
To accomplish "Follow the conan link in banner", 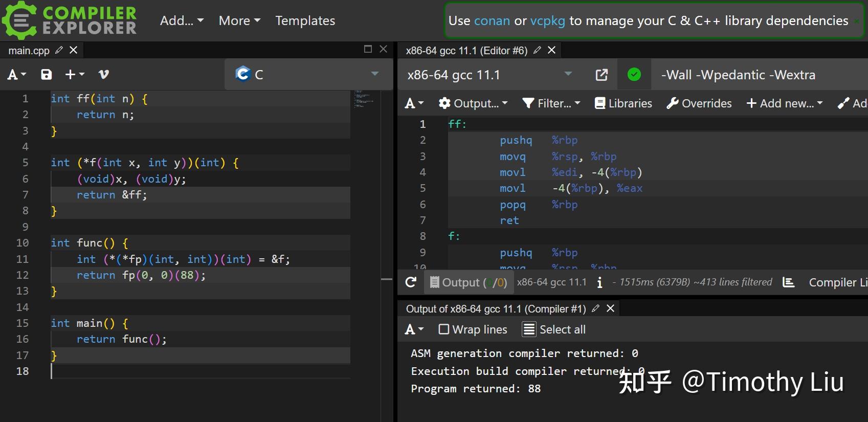I will pyautogui.click(x=492, y=21).
